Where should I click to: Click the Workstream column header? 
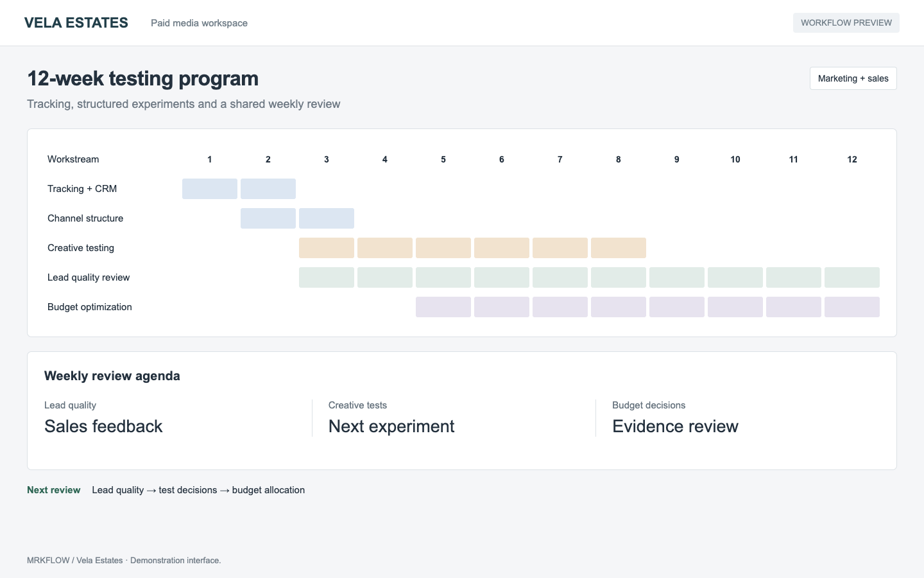73,159
